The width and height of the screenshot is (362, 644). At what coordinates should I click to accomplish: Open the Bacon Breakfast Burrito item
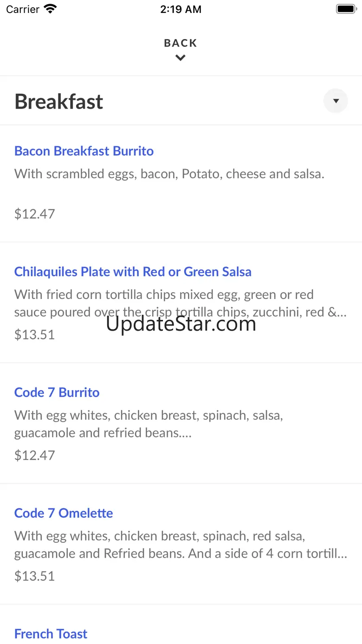pos(84,151)
